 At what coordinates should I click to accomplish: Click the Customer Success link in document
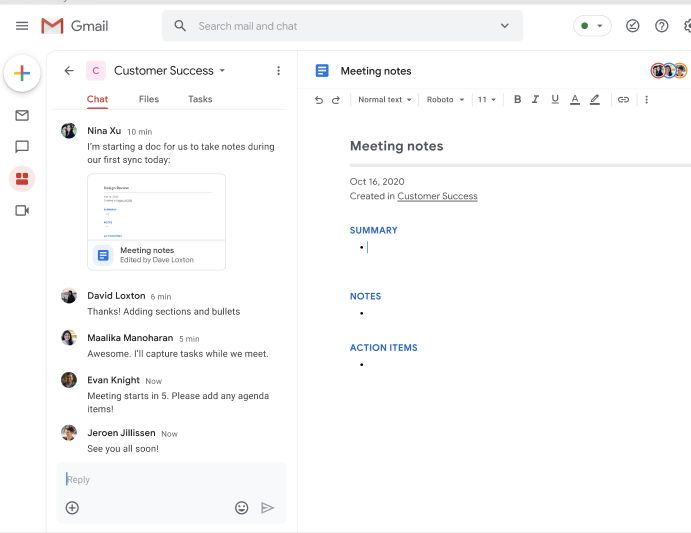(437, 196)
